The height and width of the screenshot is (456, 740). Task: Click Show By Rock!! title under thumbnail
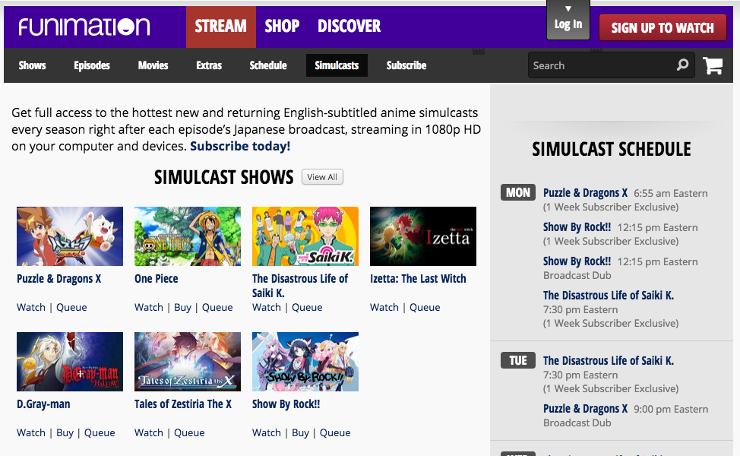[286, 404]
